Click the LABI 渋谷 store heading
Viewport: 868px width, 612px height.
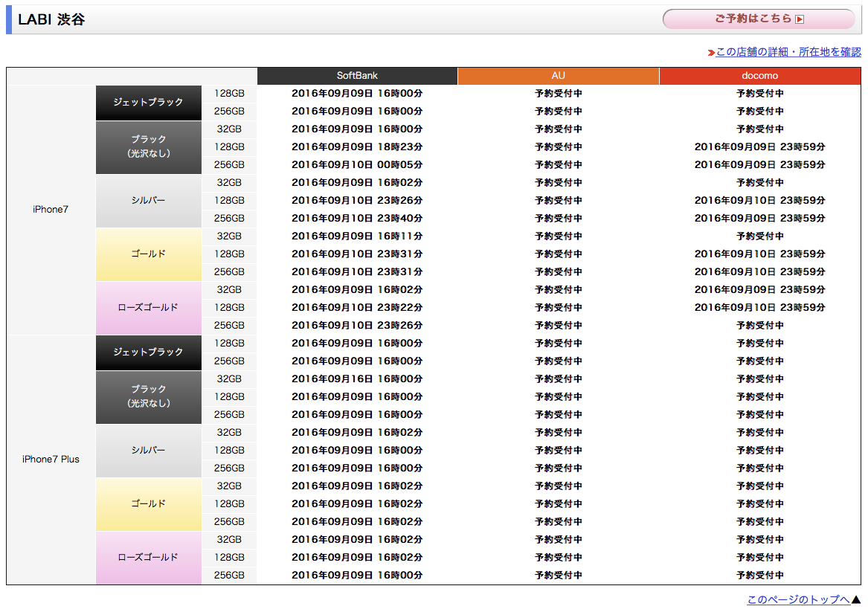click(x=51, y=19)
